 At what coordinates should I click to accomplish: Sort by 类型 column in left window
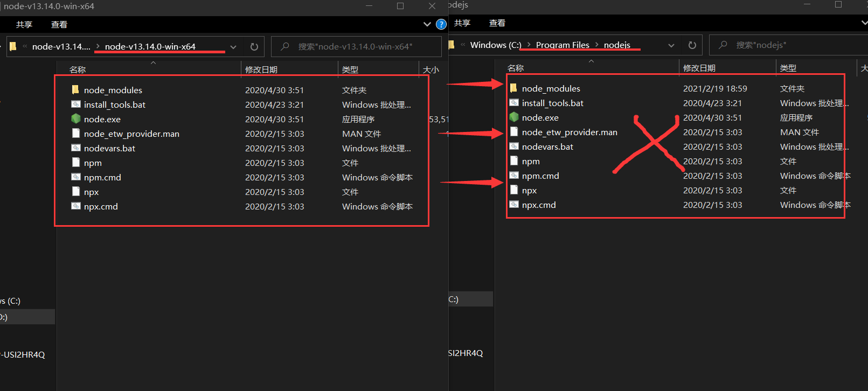click(x=350, y=69)
